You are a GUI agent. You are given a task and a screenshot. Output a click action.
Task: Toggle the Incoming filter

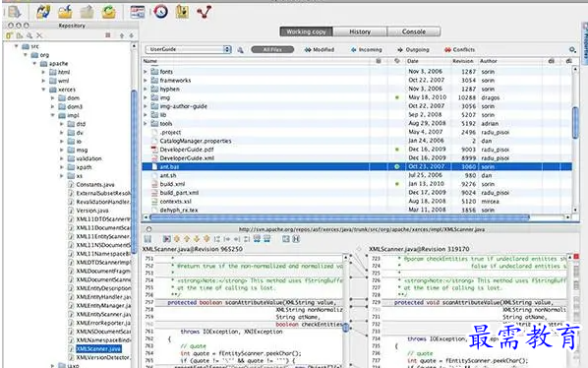(367, 49)
